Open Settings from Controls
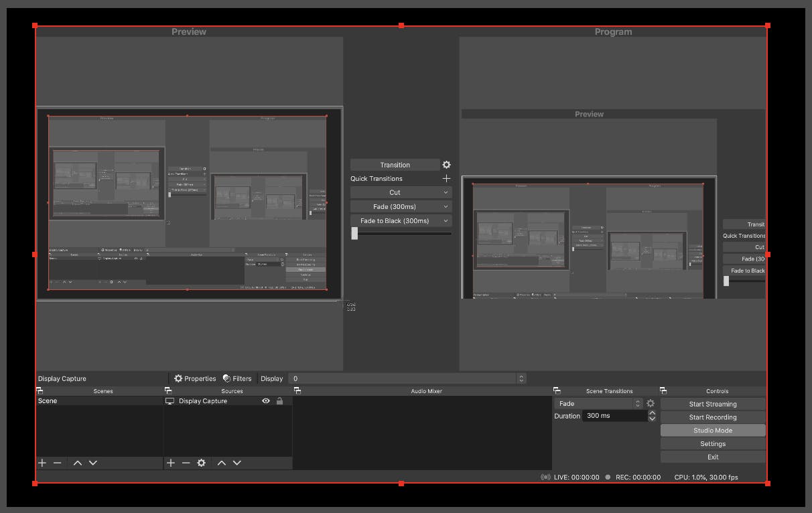 coord(713,444)
